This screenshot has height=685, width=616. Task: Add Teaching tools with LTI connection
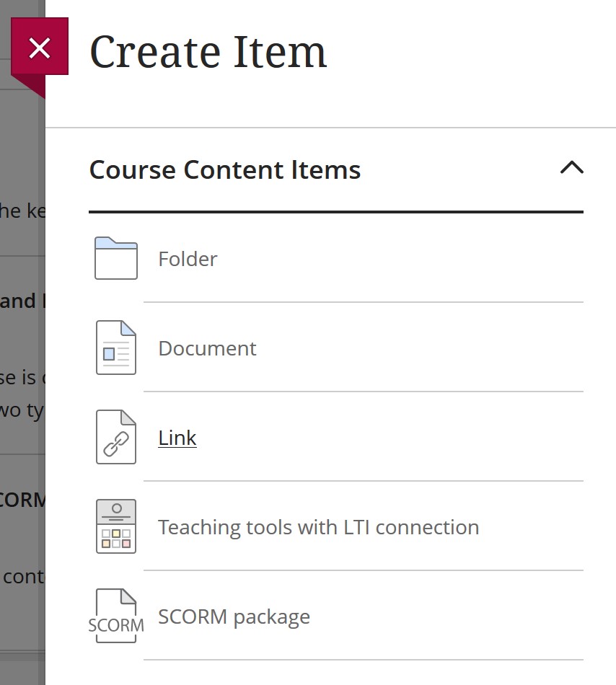318,526
